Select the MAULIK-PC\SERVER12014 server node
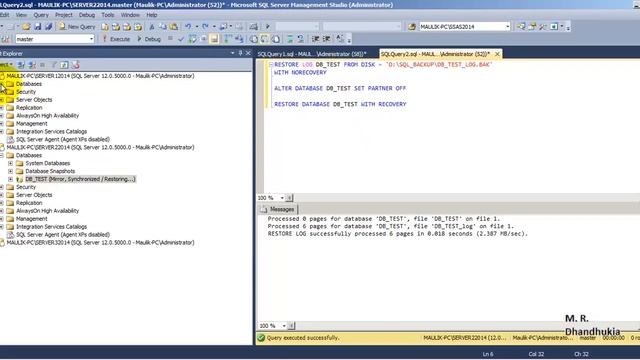The height and width of the screenshot is (360, 640). (100, 76)
